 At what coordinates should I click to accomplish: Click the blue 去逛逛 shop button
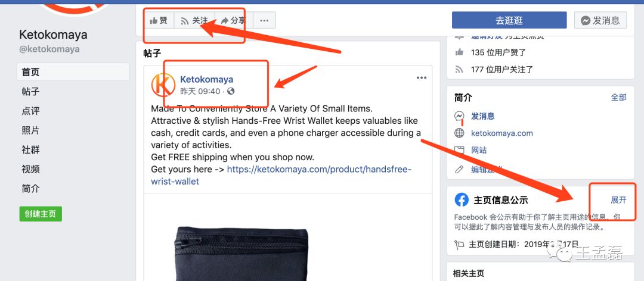[x=509, y=20]
